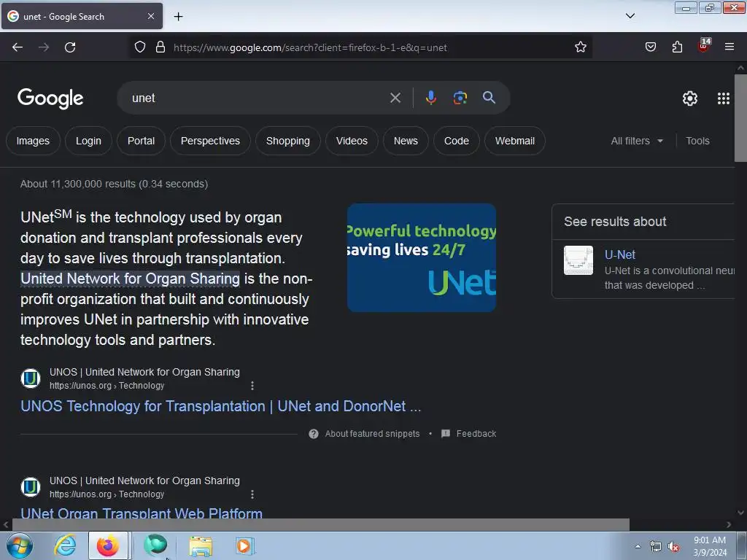Click the page's vertical scrollbar thumb
Viewport: 747px width, 560px height.
tap(740, 118)
